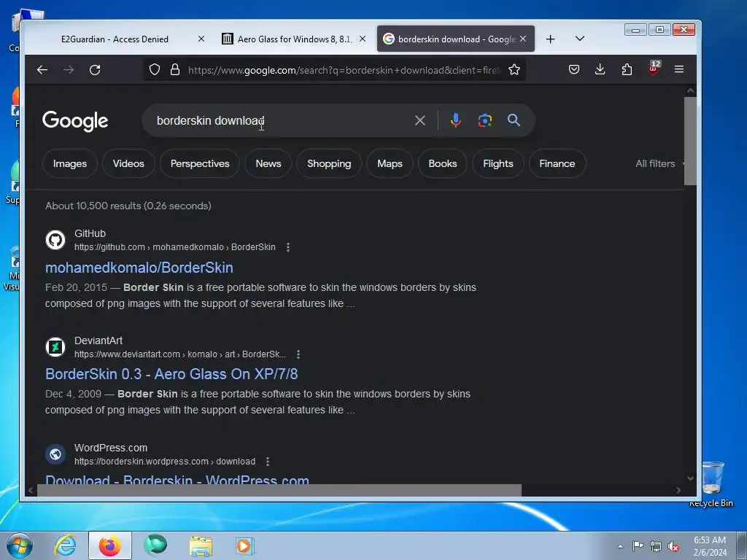Show hidden system tray icons
Viewport: 747px width, 560px height.
tap(620, 546)
